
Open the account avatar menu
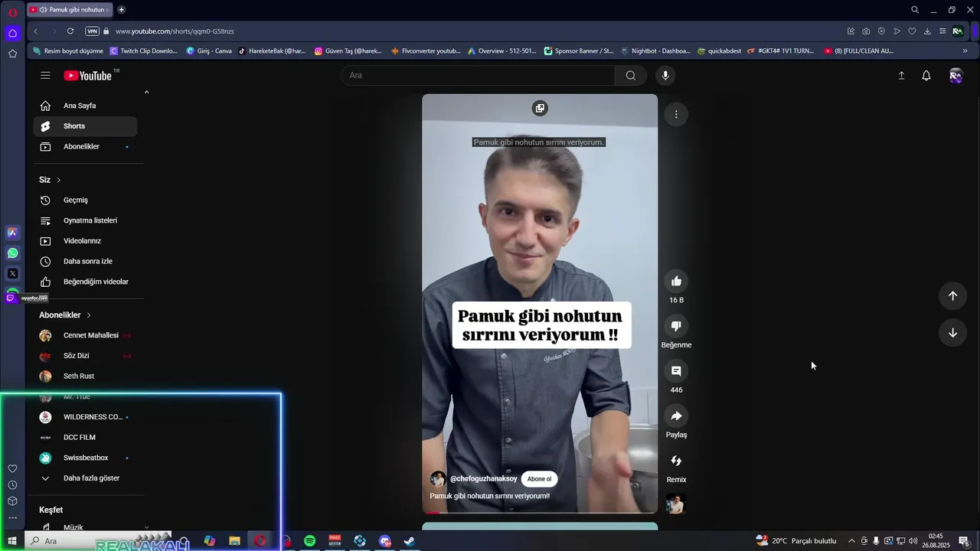(x=955, y=75)
